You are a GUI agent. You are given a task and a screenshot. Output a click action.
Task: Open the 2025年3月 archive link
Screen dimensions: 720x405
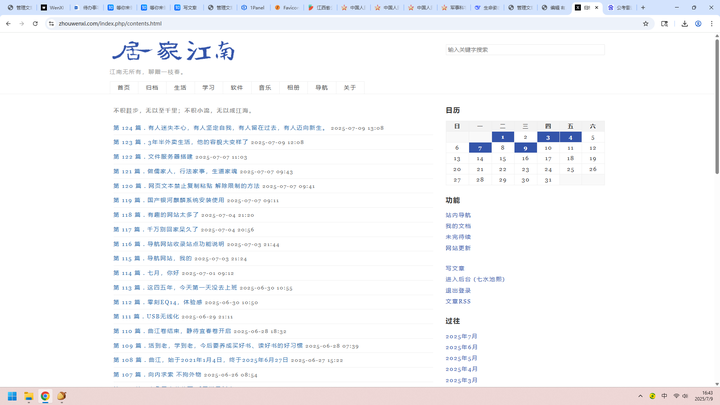coord(461,380)
